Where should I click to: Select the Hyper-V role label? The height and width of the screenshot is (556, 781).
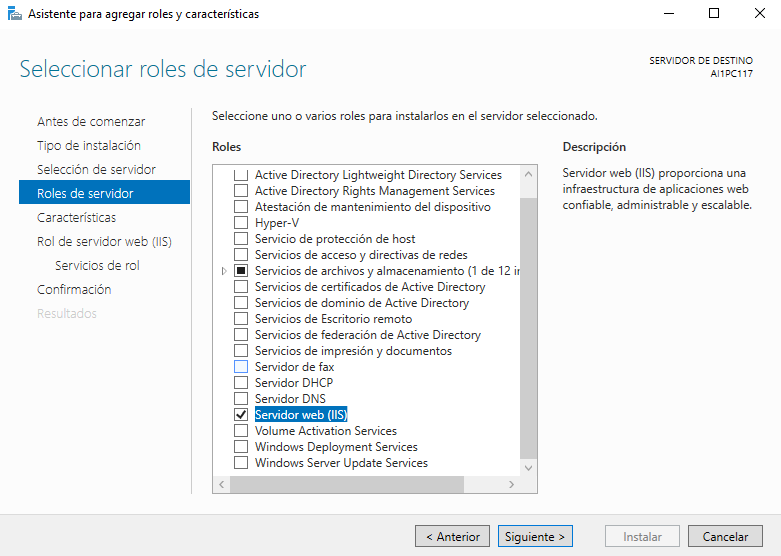pos(277,223)
